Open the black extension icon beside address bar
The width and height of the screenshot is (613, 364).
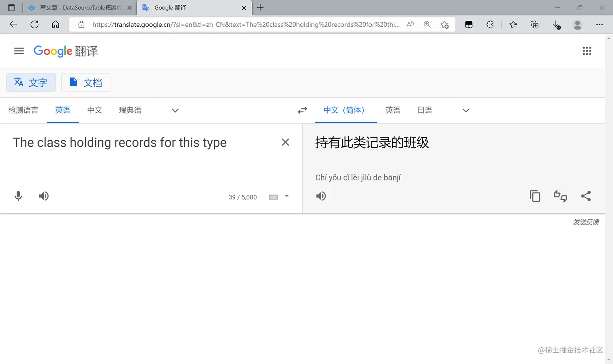click(469, 24)
